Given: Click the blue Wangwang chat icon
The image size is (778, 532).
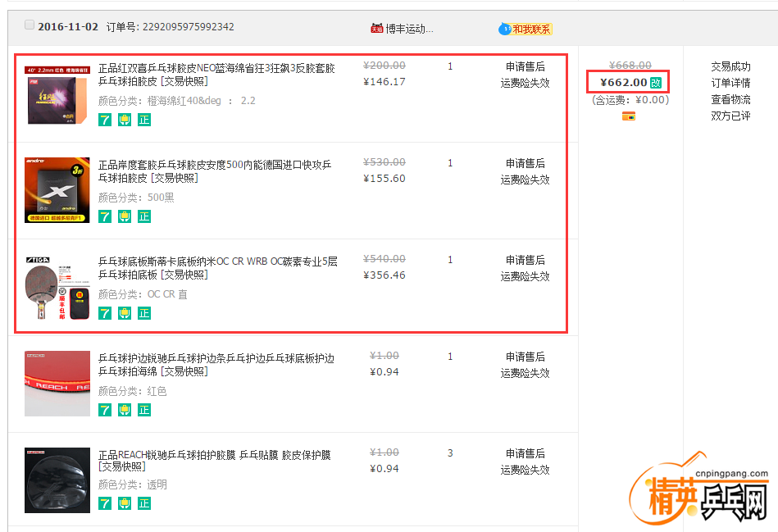Looking at the screenshot, I should click(505, 30).
